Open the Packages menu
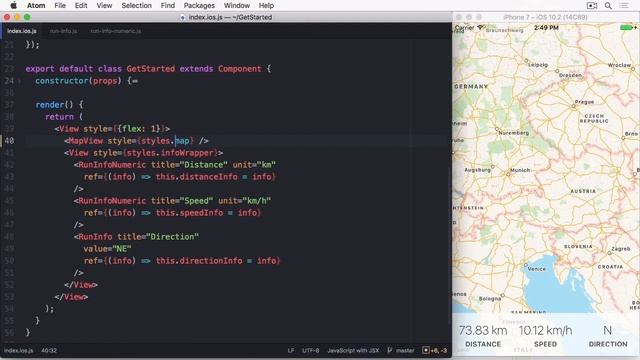Viewport: 640px width, 360px height. coord(199,5)
